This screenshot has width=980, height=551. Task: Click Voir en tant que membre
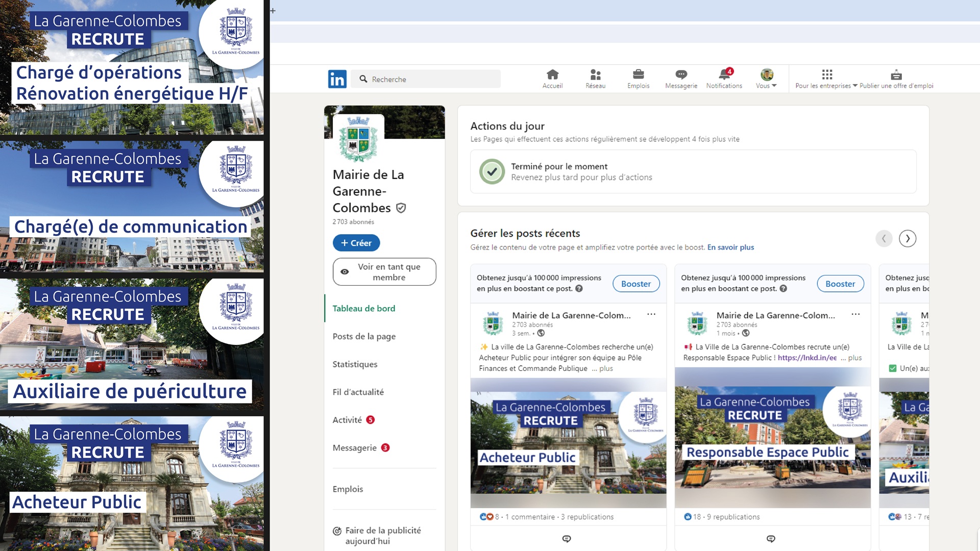[x=384, y=272]
